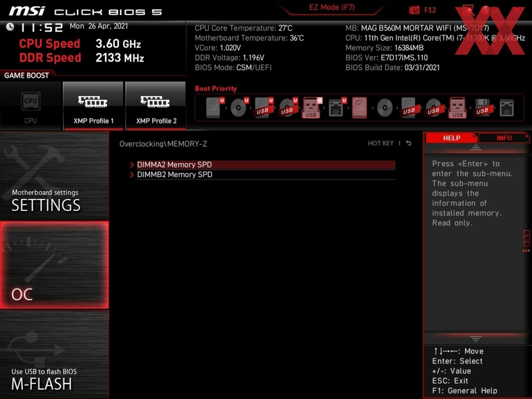Choose the UEFI network boot icon
532x399 pixels.
click(337, 108)
